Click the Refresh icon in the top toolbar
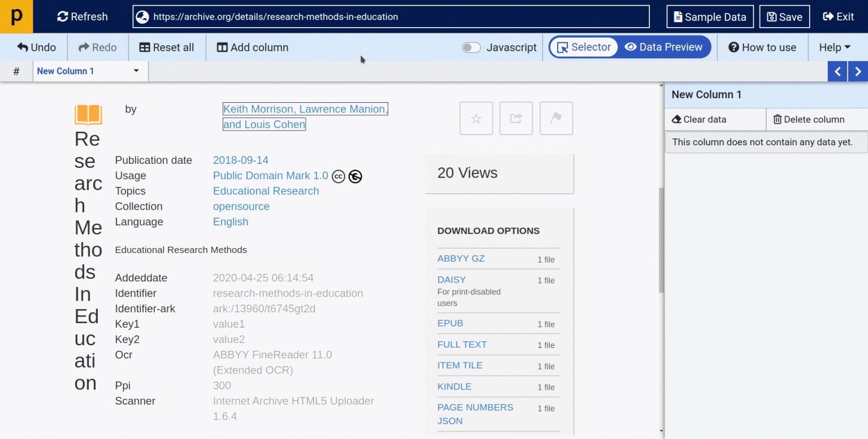 click(x=62, y=16)
